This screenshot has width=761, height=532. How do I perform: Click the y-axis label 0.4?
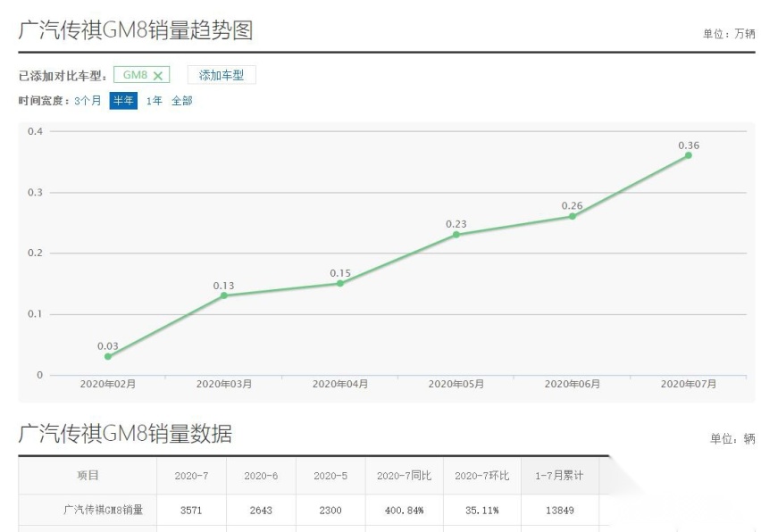[x=35, y=131]
